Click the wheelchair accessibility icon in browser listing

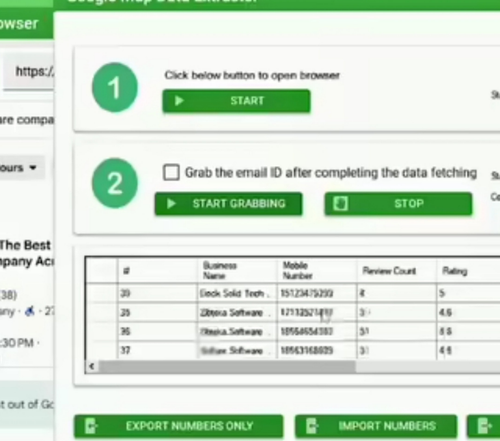click(x=30, y=311)
